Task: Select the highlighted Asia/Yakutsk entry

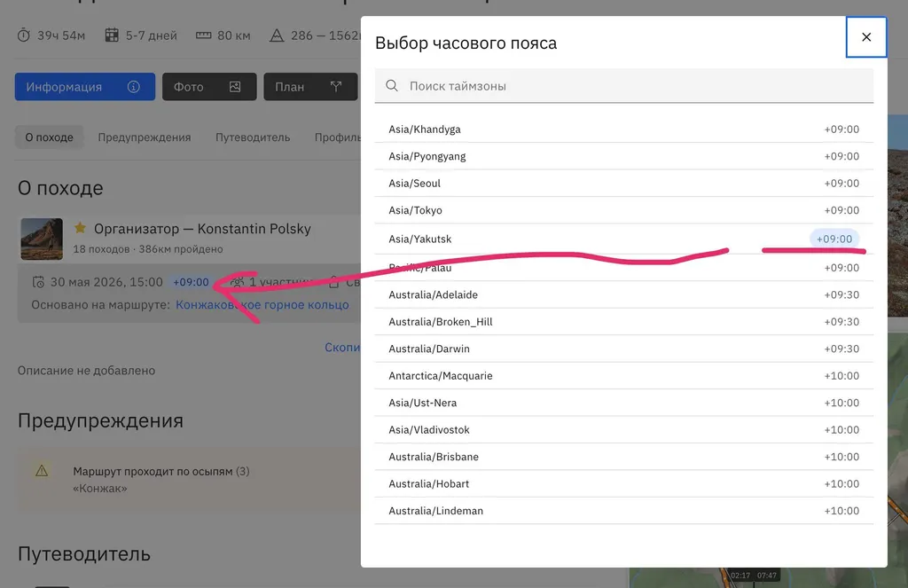Action: pos(623,239)
